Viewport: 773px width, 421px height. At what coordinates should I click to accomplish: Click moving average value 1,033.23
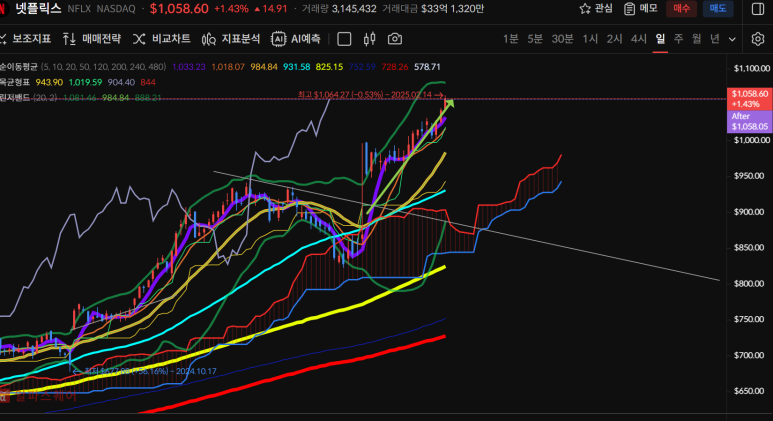coord(189,67)
